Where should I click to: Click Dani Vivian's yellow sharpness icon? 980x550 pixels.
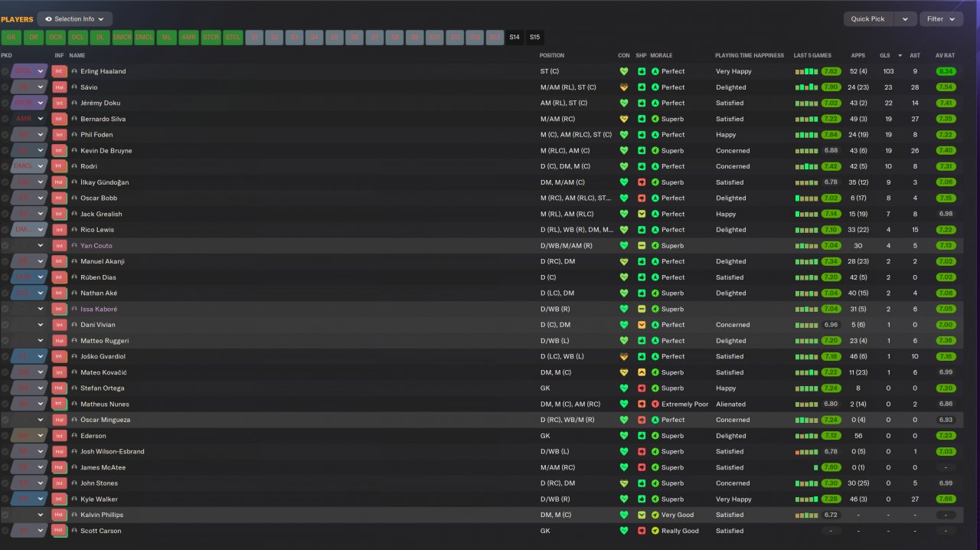coord(642,325)
